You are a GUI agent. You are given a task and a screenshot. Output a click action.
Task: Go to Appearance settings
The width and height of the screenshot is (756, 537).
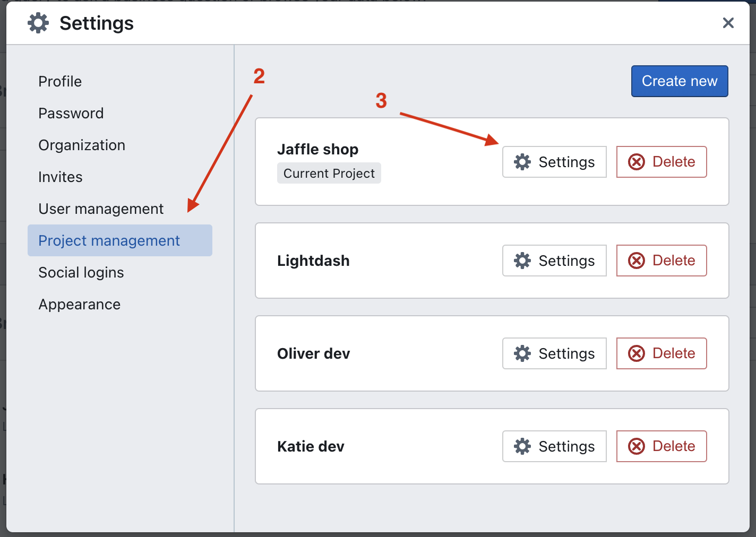(80, 304)
